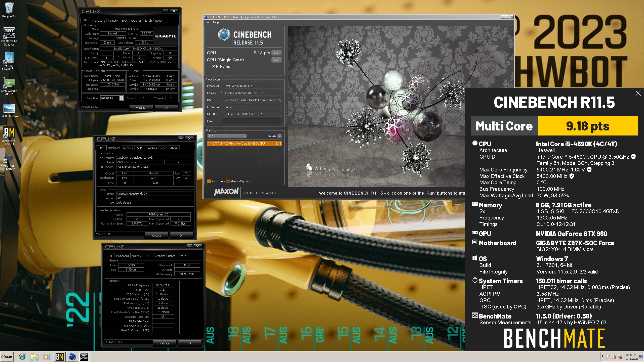Click network icon in system tray
Image resolution: width=644 pixels, height=362 pixels.
click(x=620, y=357)
